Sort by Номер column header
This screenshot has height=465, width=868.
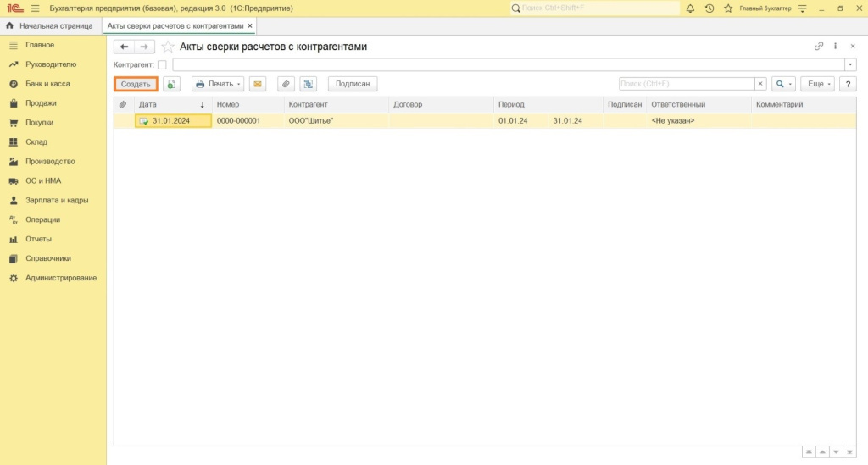[x=248, y=104]
